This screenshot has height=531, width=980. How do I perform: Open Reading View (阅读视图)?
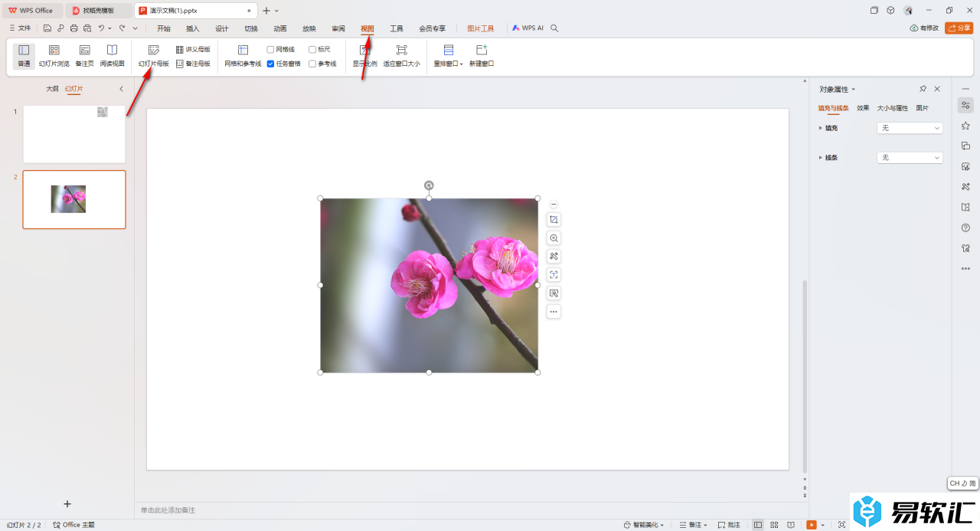(x=112, y=56)
